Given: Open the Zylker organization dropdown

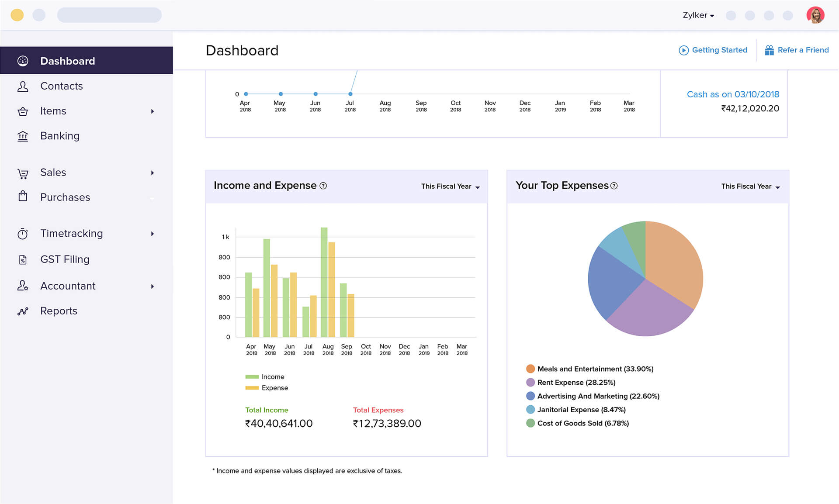Looking at the screenshot, I should [x=698, y=15].
